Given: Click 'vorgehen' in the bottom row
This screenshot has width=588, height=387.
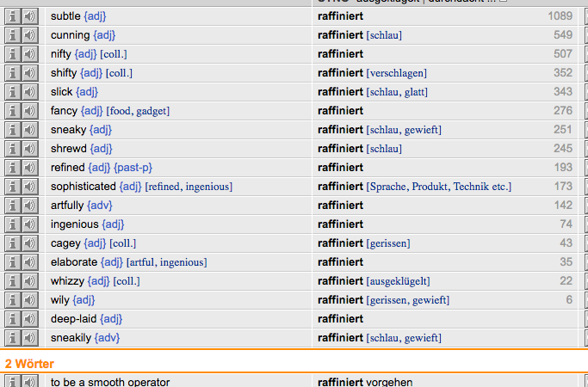Looking at the screenshot, I should pos(389,382).
